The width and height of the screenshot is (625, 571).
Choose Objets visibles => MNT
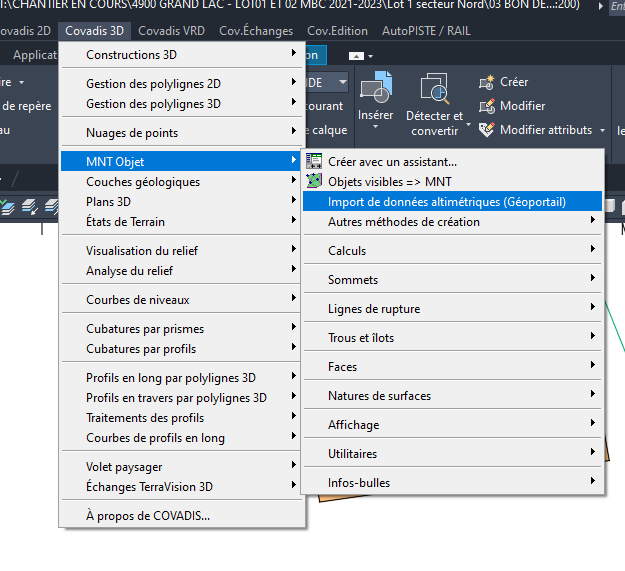[452, 181]
